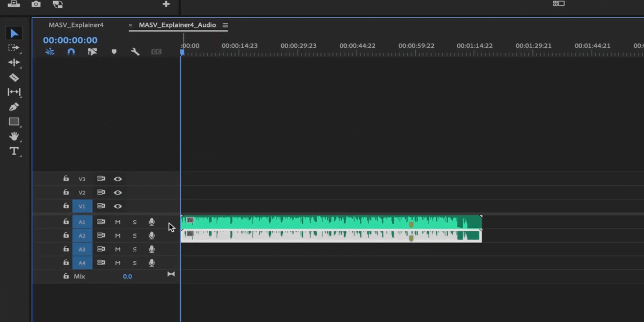The width and height of the screenshot is (644, 322).
Task: Toggle sync lock for track A1
Action: [x=101, y=222]
